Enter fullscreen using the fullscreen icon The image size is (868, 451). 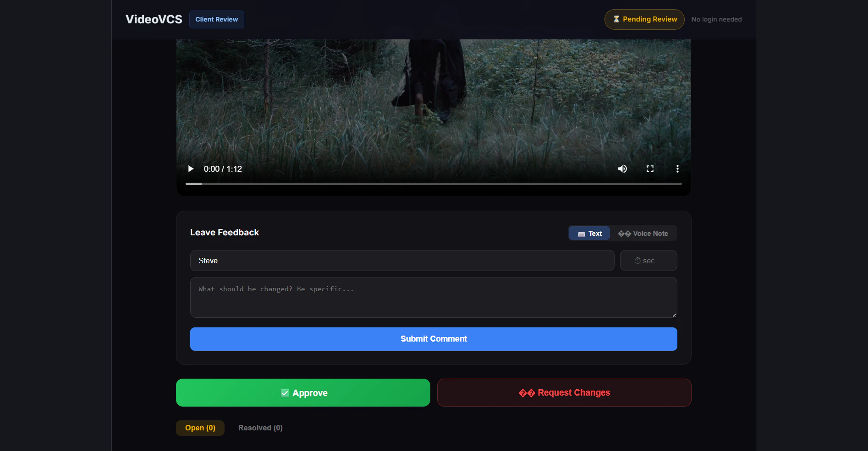click(650, 168)
